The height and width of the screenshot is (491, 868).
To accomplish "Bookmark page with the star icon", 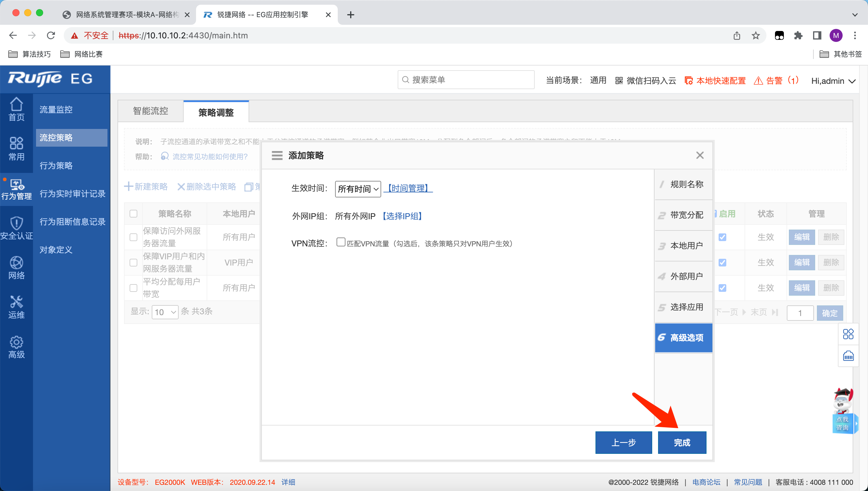I will [755, 35].
